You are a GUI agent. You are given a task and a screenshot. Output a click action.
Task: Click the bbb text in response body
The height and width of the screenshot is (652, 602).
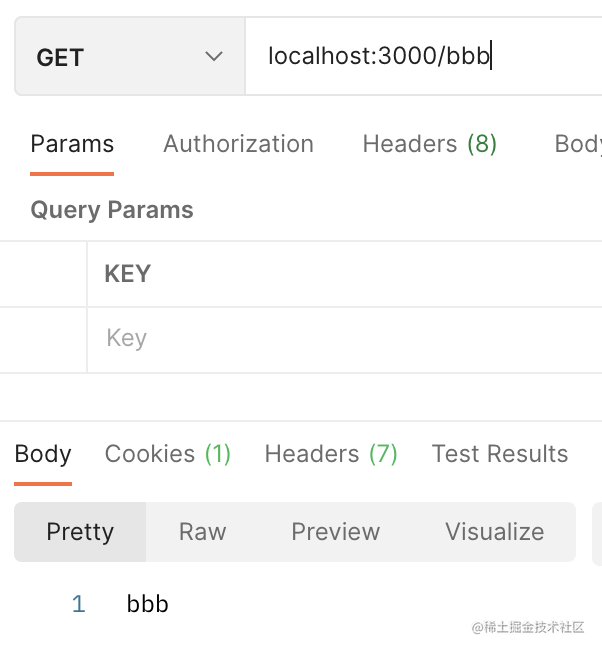coord(148,604)
